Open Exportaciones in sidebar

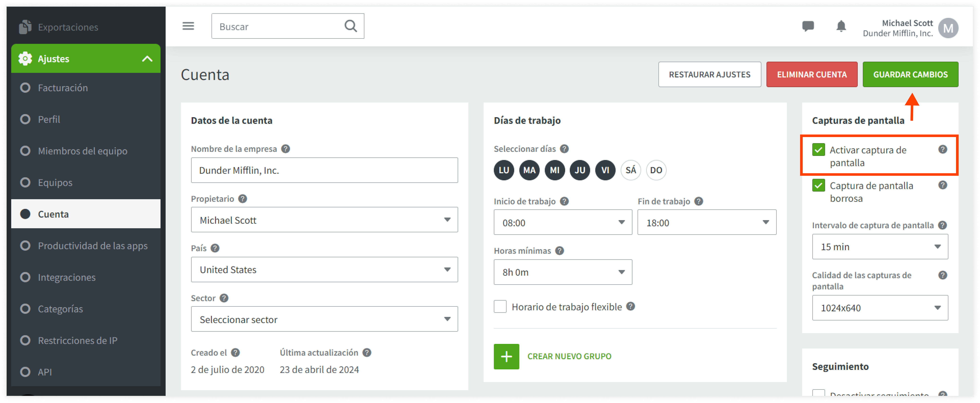point(86,27)
